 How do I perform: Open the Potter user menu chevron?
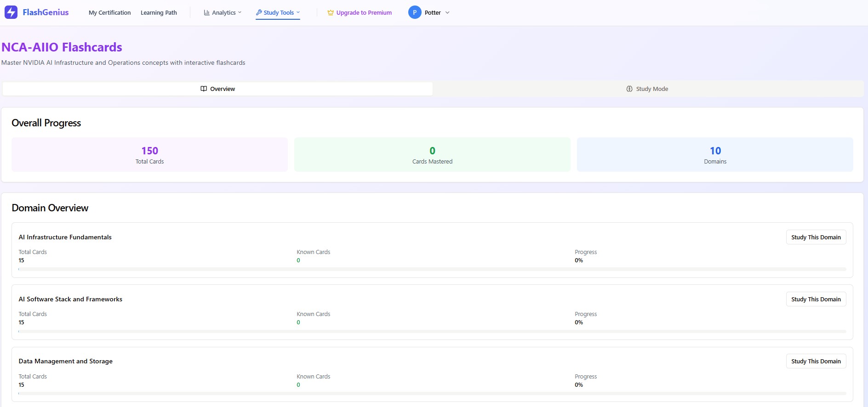coord(447,13)
